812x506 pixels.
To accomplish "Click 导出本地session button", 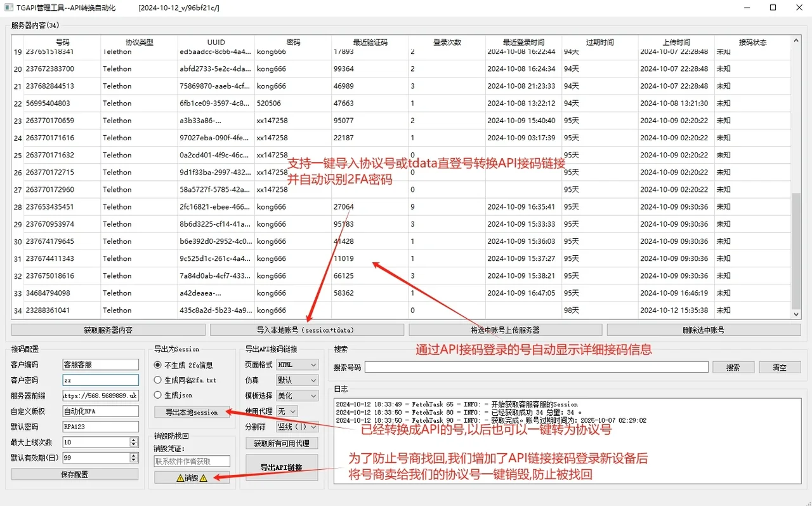I will click(x=192, y=412).
